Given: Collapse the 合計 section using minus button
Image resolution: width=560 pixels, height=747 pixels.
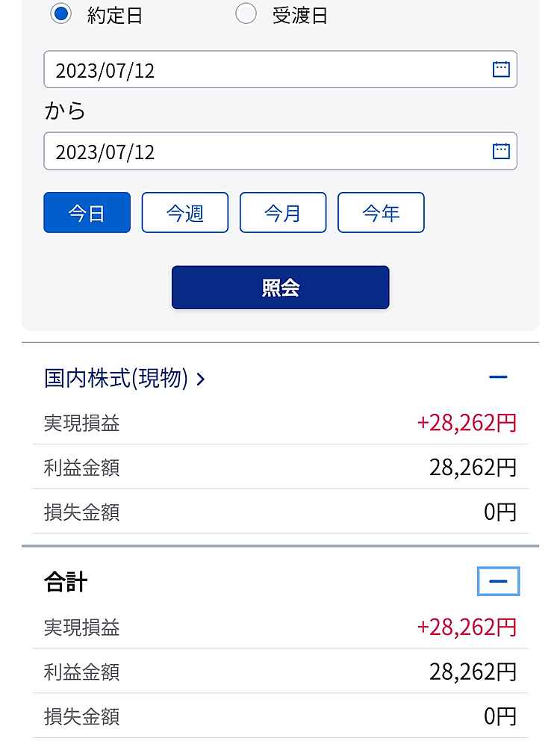Looking at the screenshot, I should pyautogui.click(x=498, y=581).
